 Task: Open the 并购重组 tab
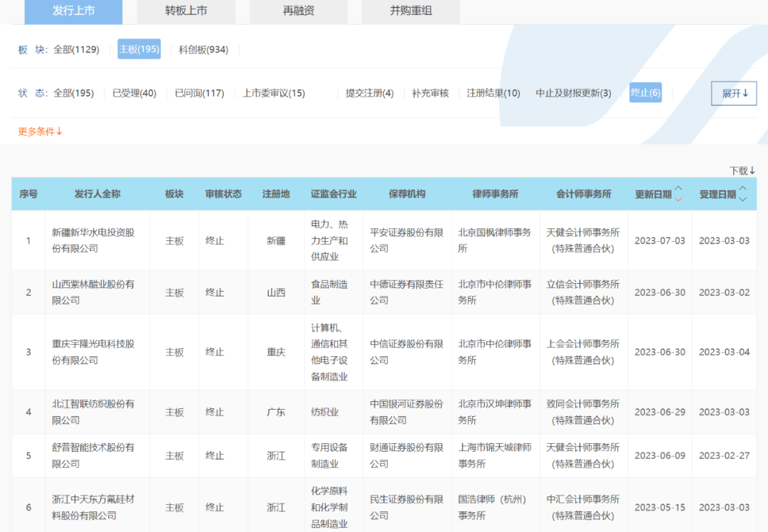coord(410,11)
